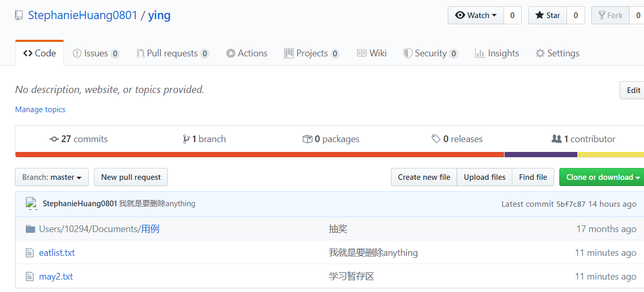
Task: Click the Issues circle icon
Action: 77,53
